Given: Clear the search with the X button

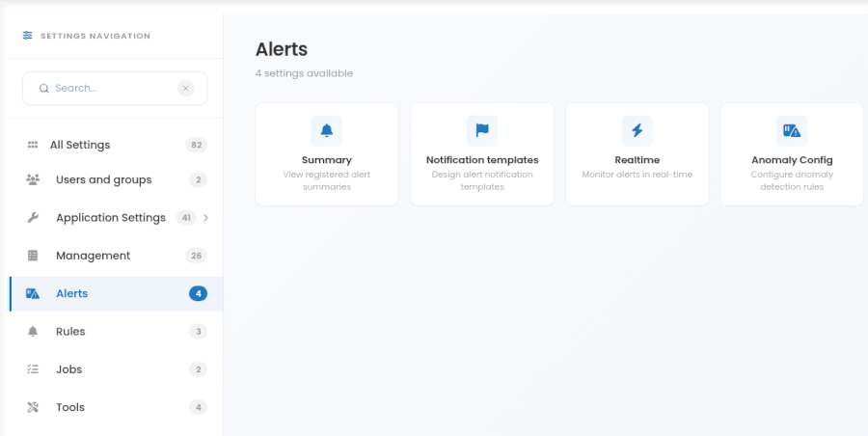Looking at the screenshot, I should (185, 88).
